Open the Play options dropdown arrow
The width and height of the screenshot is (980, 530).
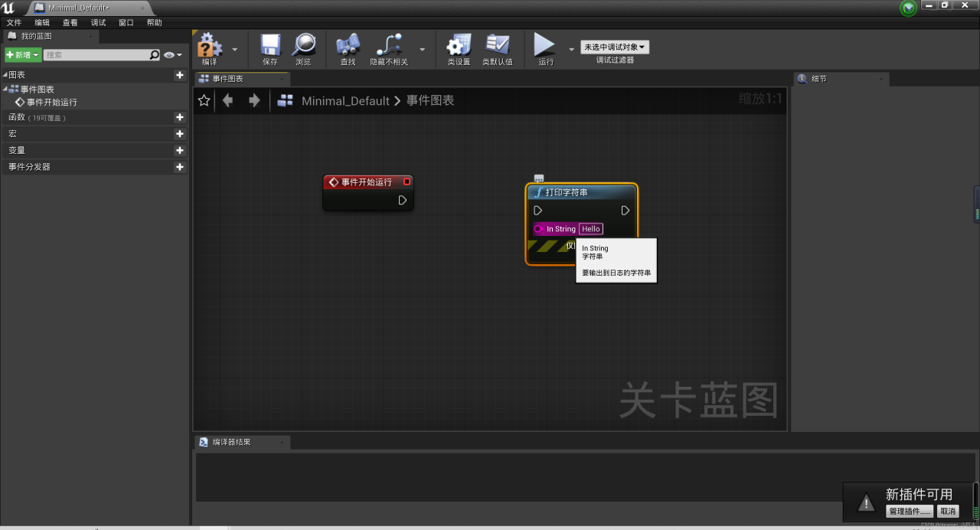click(571, 49)
